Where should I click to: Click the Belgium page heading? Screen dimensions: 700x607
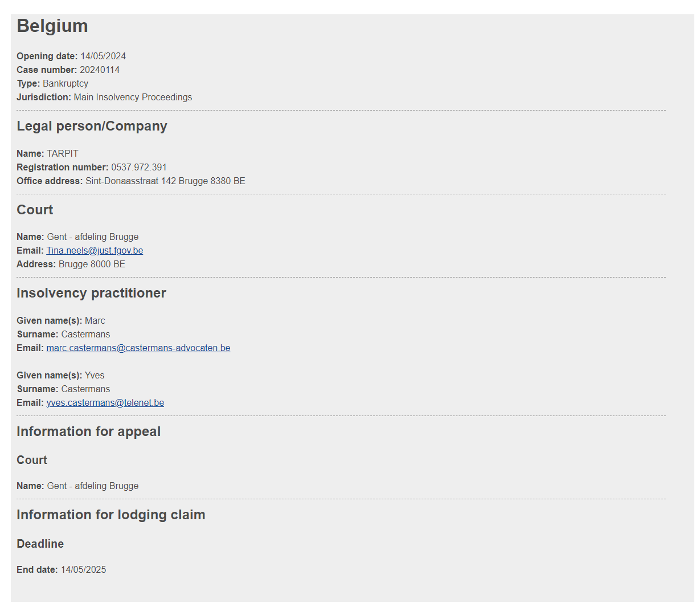coord(52,26)
